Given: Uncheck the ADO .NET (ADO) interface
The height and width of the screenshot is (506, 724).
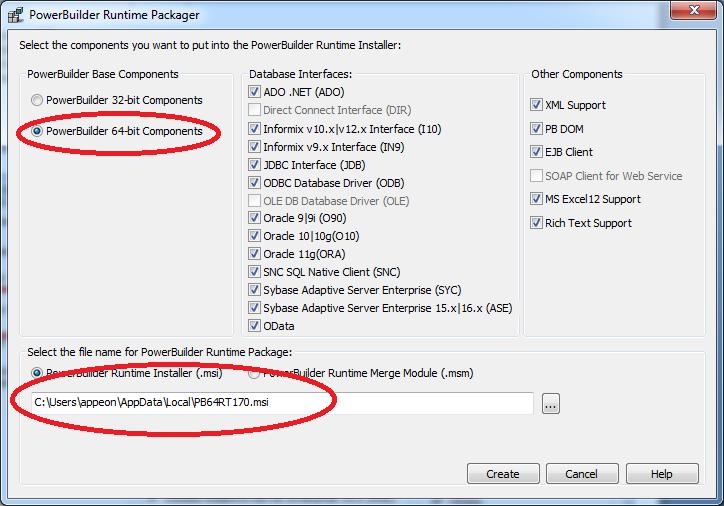Looking at the screenshot, I should click(255, 92).
